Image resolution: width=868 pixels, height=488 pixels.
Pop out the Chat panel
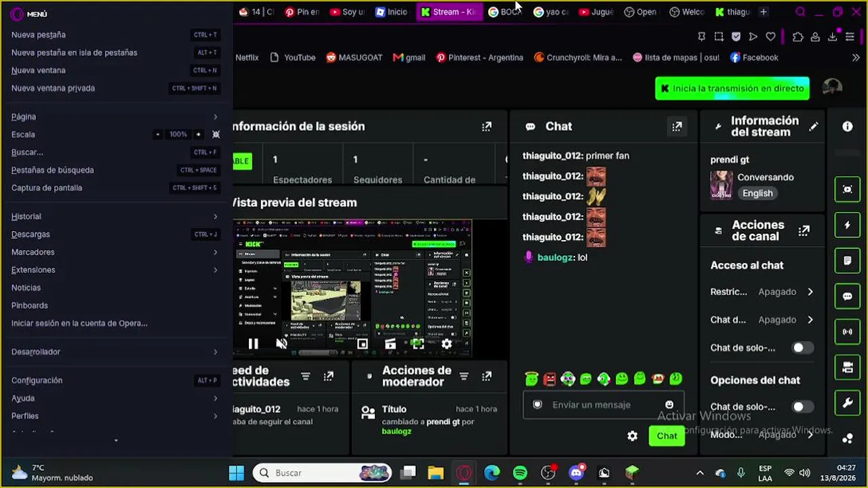coord(677,126)
